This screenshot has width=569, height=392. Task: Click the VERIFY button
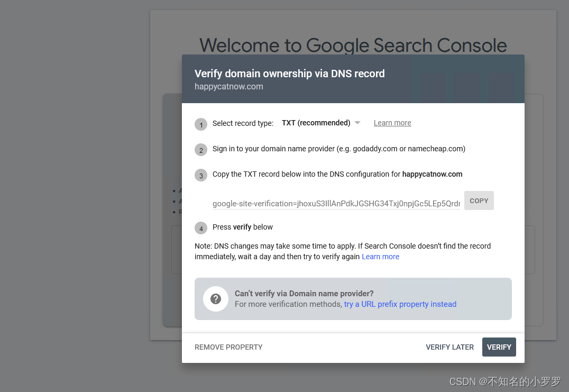click(x=499, y=348)
